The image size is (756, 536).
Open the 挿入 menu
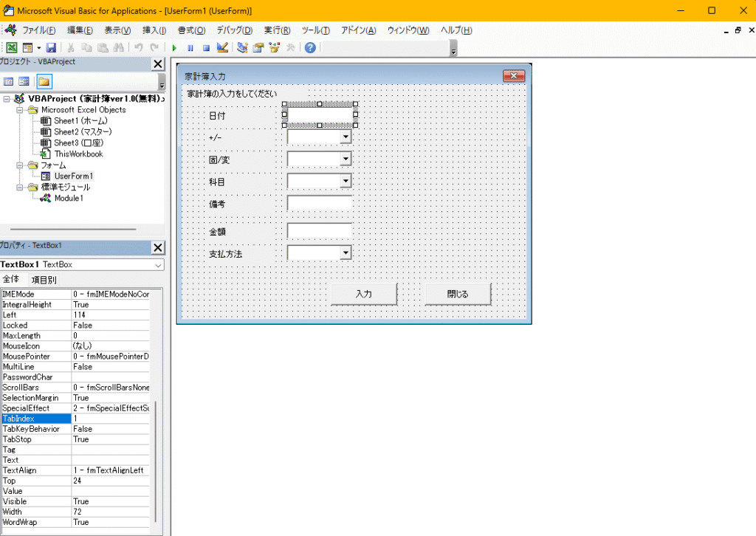pos(154,30)
